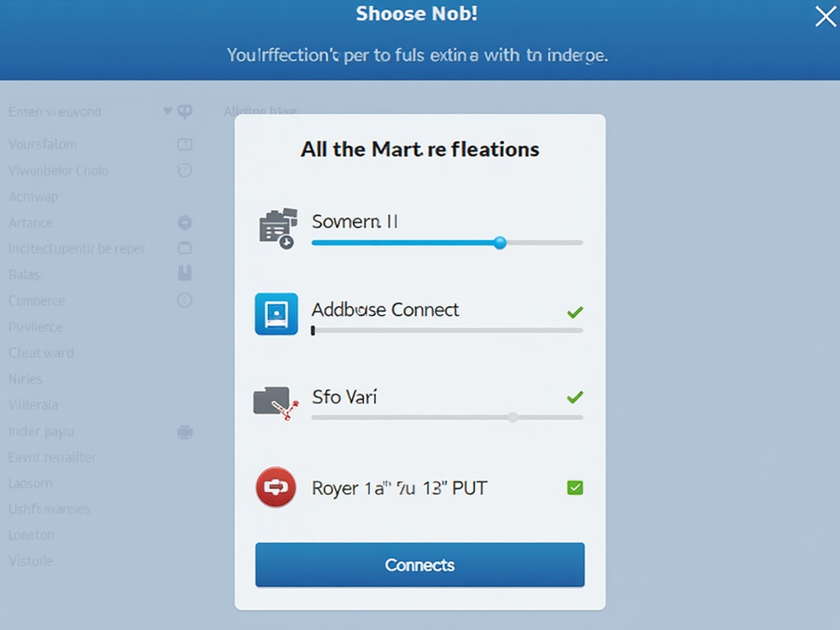Click the Sfo Vari folder icon
This screenshot has height=630, width=840.
tap(276, 403)
